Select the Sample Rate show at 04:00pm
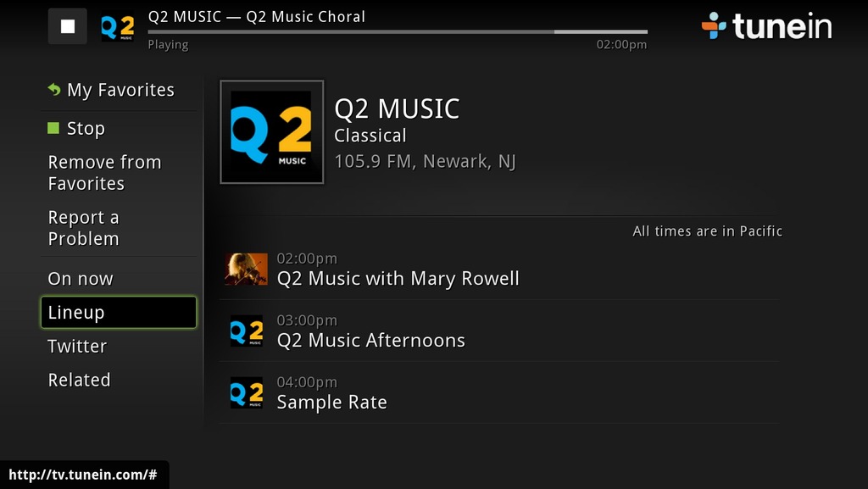This screenshot has height=489, width=868. pyautogui.click(x=498, y=392)
